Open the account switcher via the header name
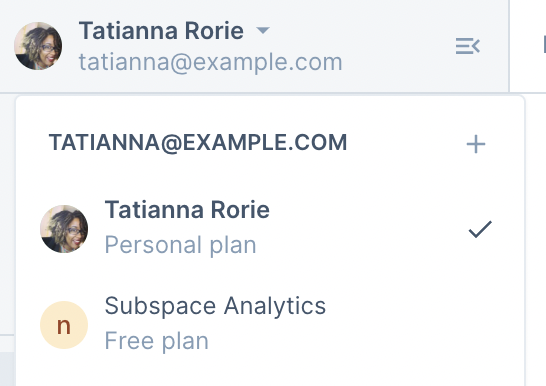 point(161,31)
